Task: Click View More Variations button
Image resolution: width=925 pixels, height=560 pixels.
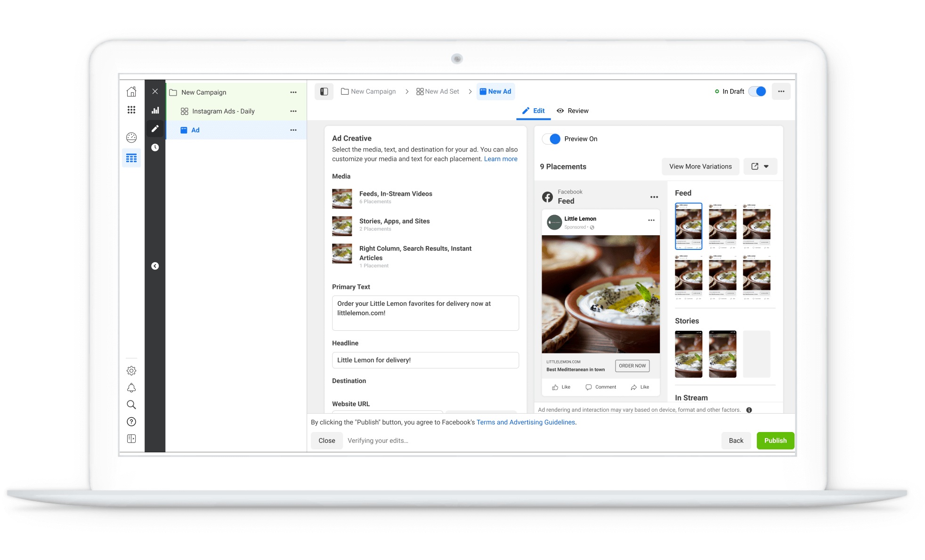Action: click(x=700, y=167)
